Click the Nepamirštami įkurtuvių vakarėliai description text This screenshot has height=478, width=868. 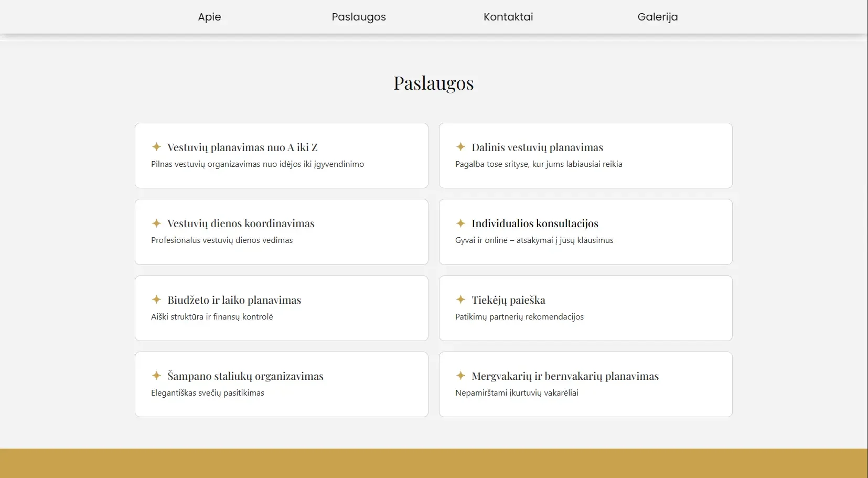click(517, 393)
